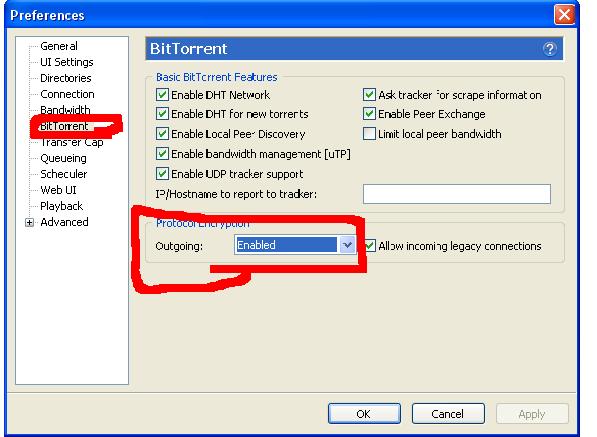Uncheck Ask tracker for scrape information
597x437 pixels.
click(x=369, y=94)
